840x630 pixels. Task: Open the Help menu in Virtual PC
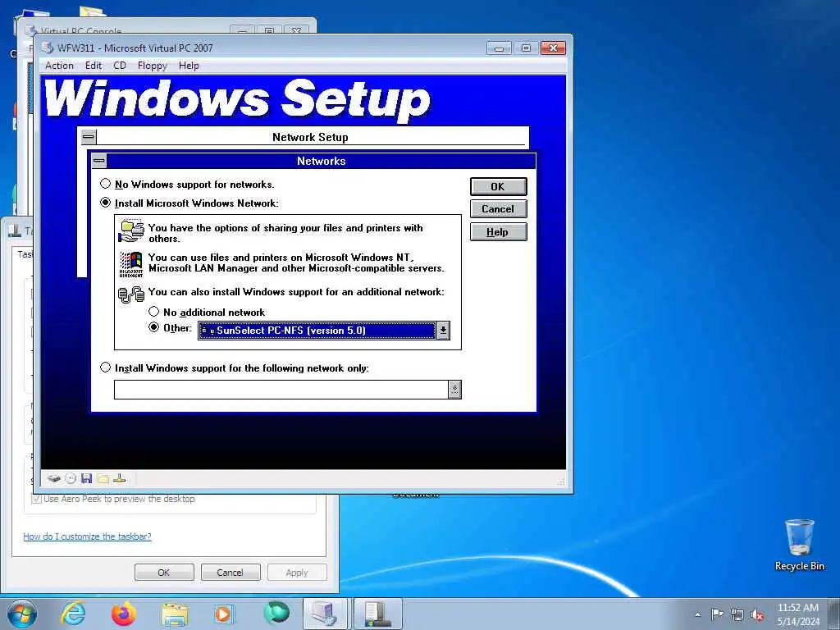189,66
